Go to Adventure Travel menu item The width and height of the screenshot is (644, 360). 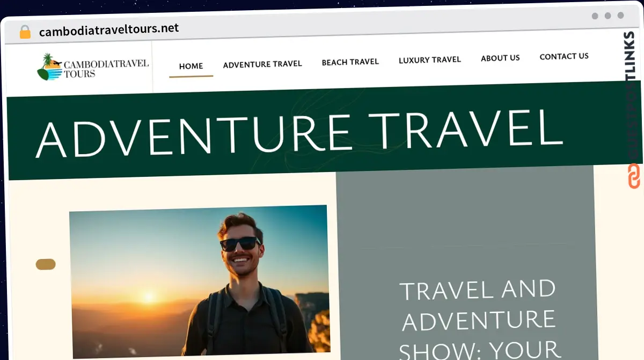(x=262, y=64)
